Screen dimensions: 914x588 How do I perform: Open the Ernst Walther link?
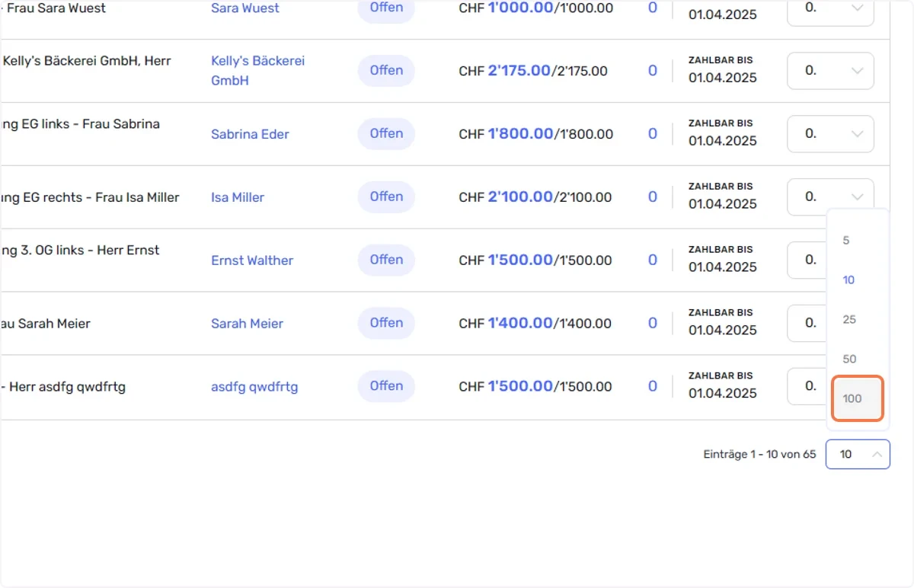coord(252,260)
